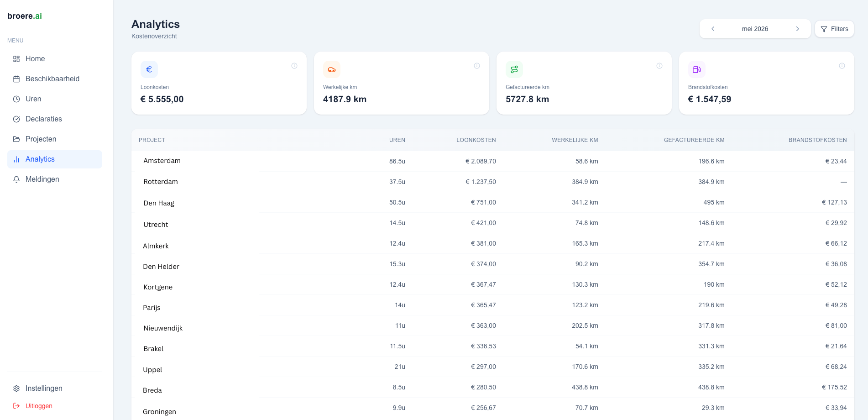The width and height of the screenshot is (868, 420).
Task: Click the Home grid icon in sidebar
Action: [x=16, y=59]
